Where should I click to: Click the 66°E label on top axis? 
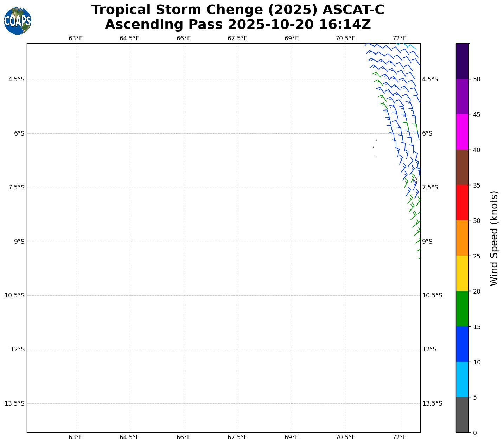[x=184, y=38]
